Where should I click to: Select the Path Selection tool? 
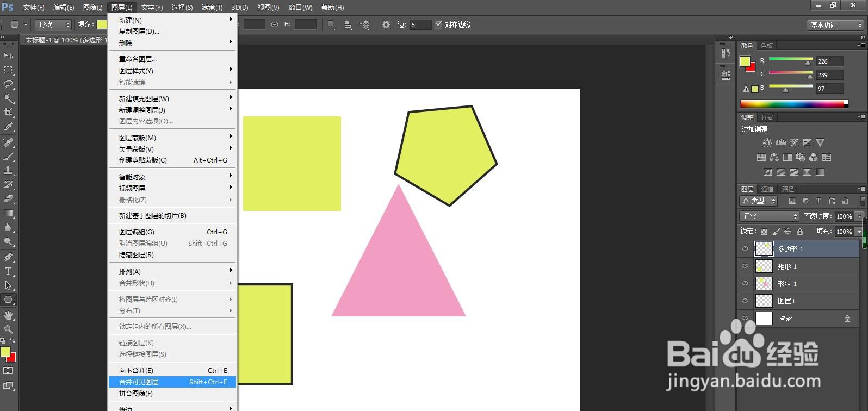(8, 285)
